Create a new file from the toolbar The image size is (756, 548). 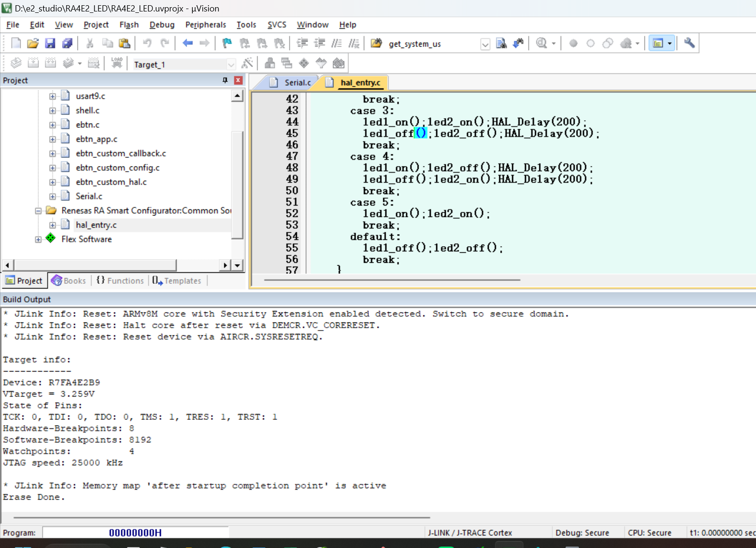coord(16,43)
